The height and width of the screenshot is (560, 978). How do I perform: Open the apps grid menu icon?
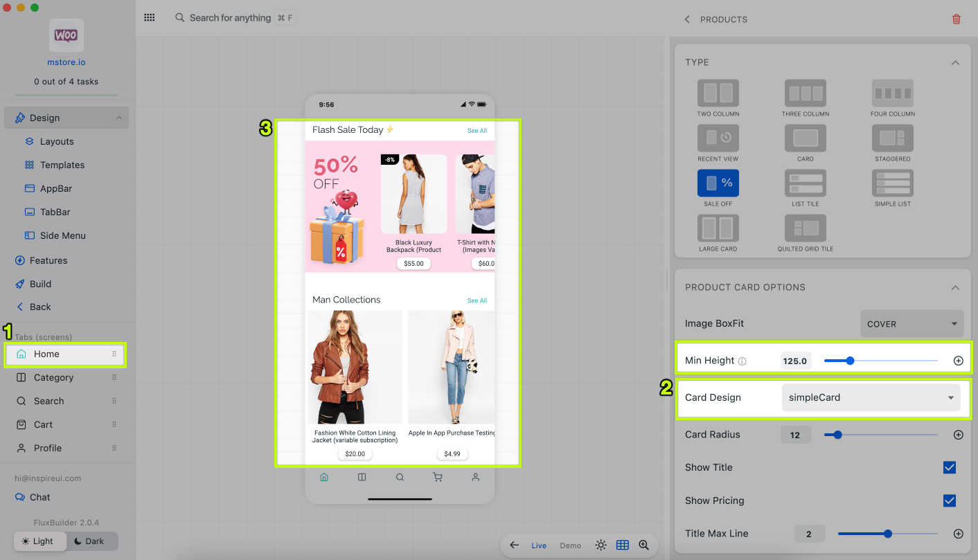[x=149, y=18]
